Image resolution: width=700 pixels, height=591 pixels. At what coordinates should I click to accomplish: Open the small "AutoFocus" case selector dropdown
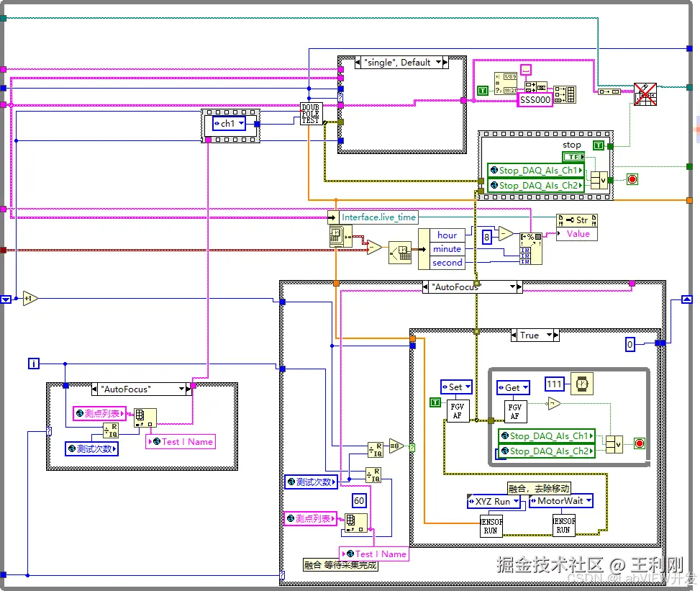click(182, 389)
